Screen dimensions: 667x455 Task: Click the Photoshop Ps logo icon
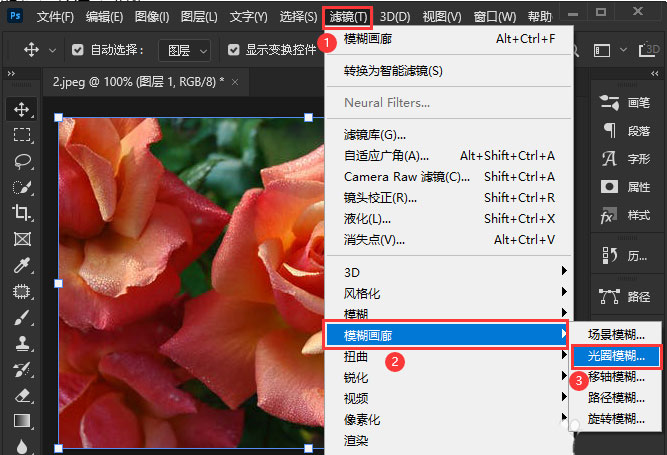[15, 16]
